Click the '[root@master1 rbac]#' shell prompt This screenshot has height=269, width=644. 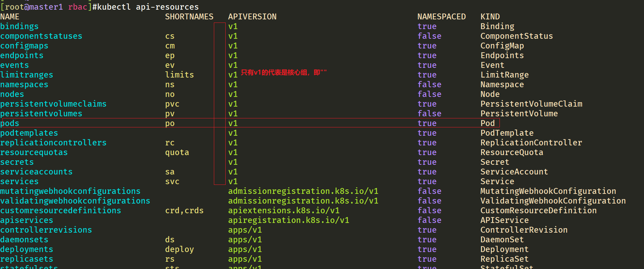point(49,7)
